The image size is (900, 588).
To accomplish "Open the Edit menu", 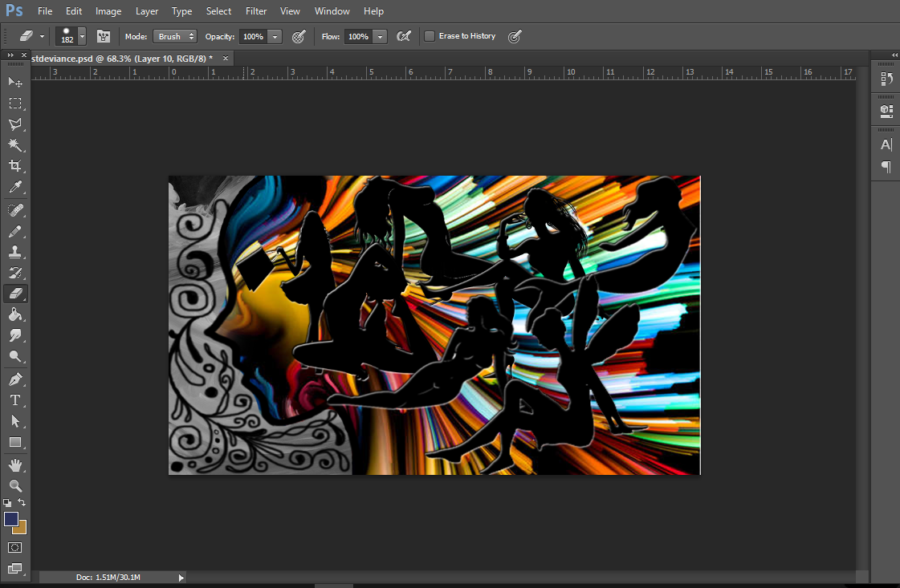I will pyautogui.click(x=74, y=11).
